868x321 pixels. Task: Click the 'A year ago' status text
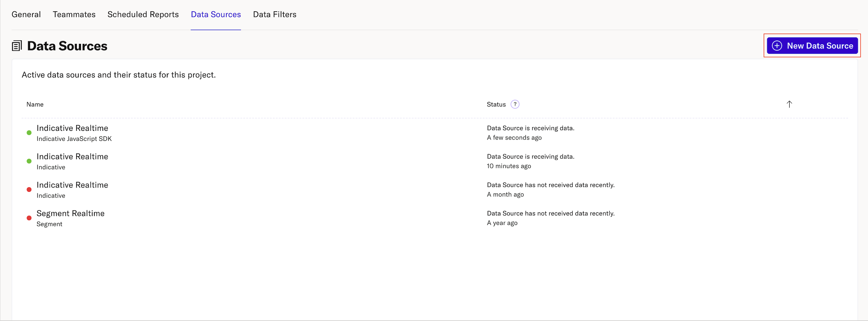pos(502,223)
